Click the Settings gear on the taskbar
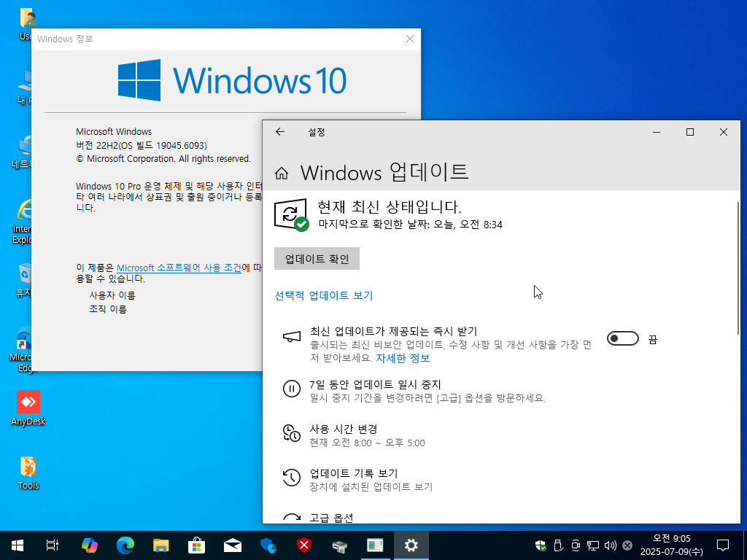The image size is (747, 560). pyautogui.click(x=411, y=545)
